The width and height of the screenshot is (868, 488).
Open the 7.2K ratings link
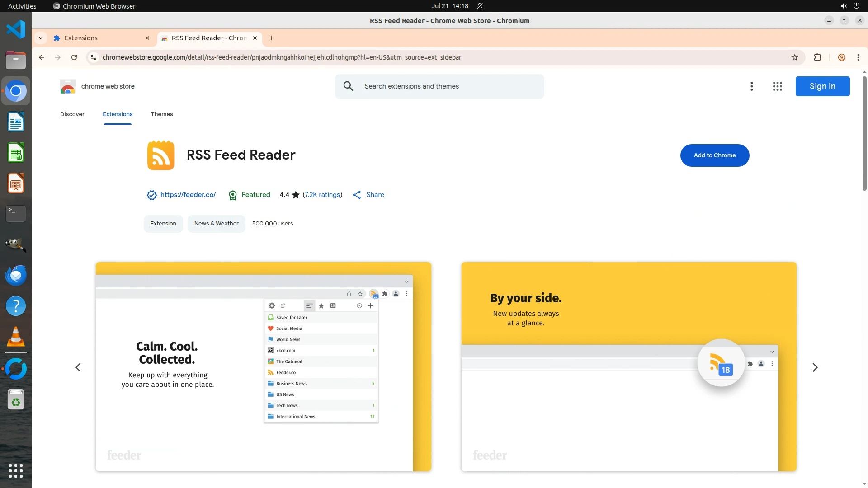(x=322, y=195)
